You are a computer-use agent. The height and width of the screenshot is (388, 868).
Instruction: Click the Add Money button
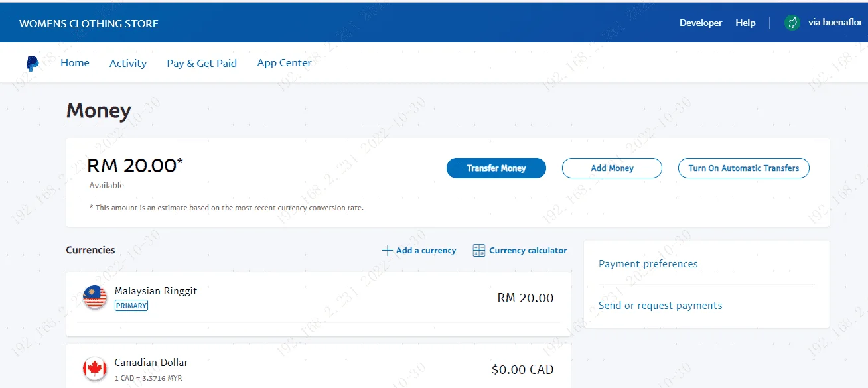(x=612, y=168)
